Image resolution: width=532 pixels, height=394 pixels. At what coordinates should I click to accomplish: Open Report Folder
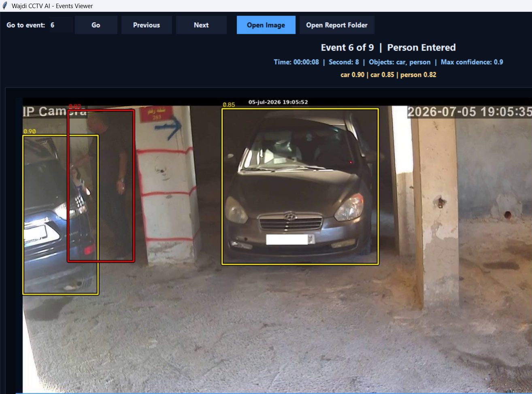(x=337, y=25)
